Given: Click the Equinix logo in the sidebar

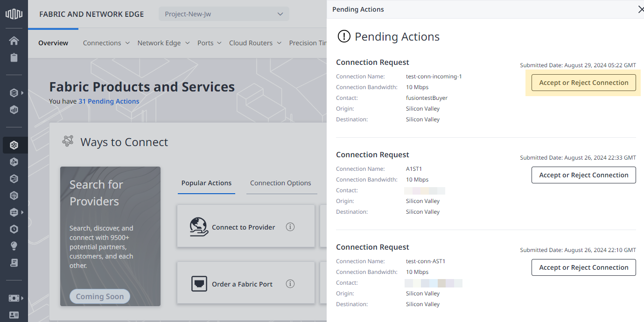Looking at the screenshot, I should 14,14.
